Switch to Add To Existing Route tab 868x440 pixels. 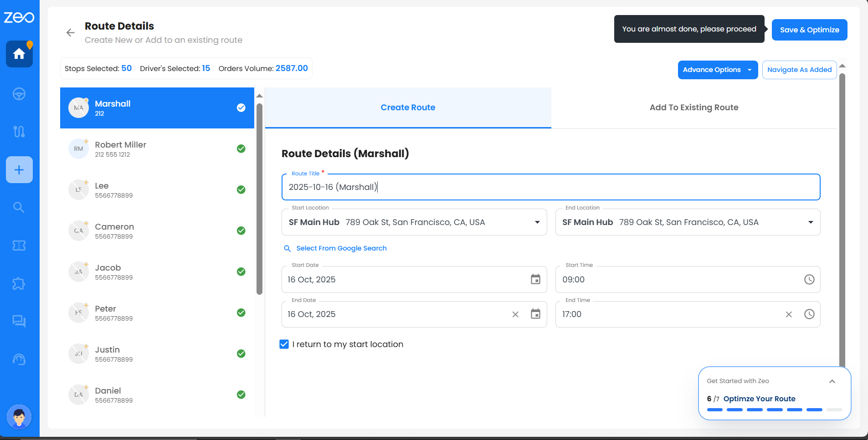tap(693, 107)
